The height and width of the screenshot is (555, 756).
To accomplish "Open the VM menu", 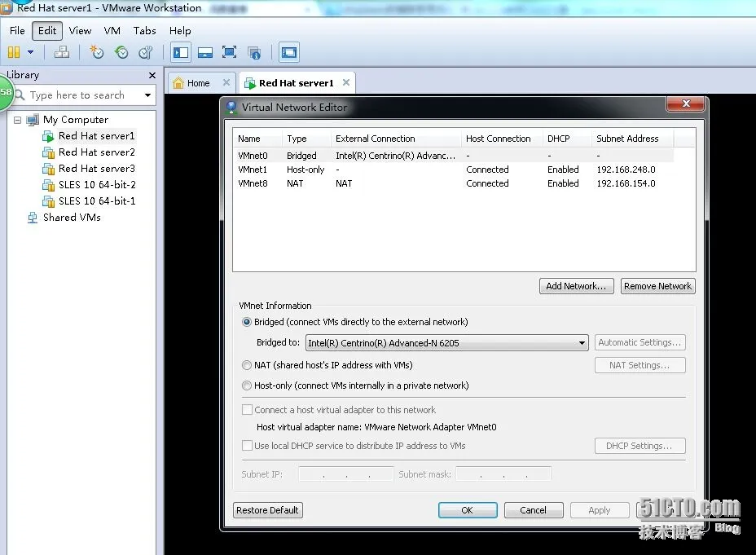I will pos(112,31).
